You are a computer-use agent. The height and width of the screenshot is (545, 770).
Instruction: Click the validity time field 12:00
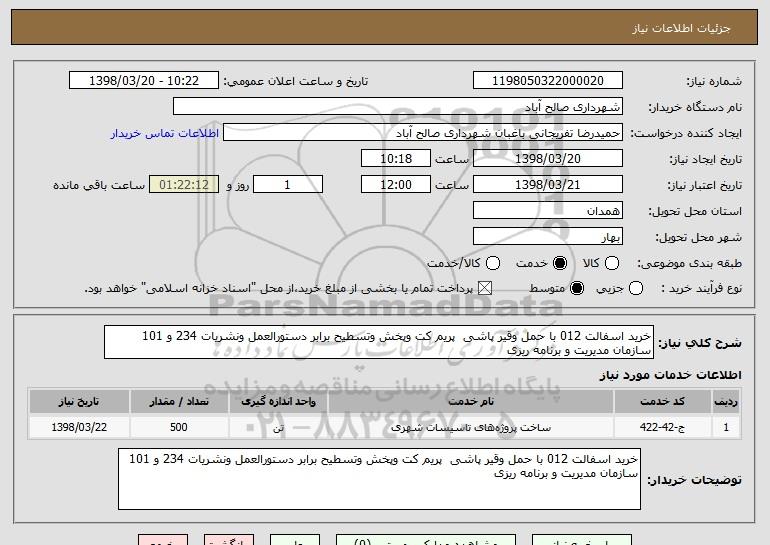[x=396, y=185]
